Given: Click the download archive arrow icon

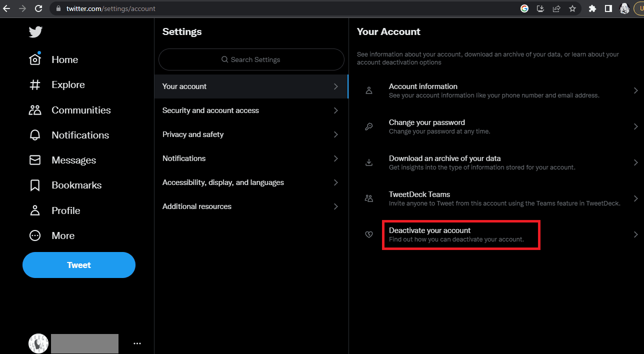Looking at the screenshot, I should 369,162.
